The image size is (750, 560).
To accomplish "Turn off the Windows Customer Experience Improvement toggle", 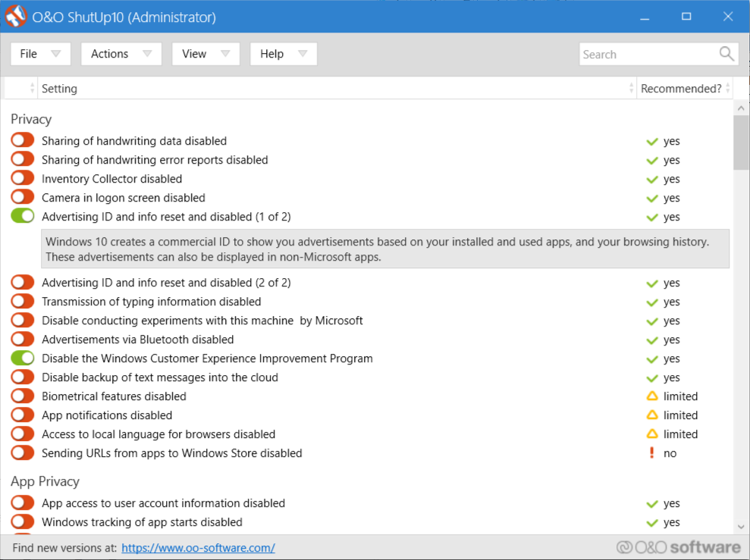I will tap(23, 358).
